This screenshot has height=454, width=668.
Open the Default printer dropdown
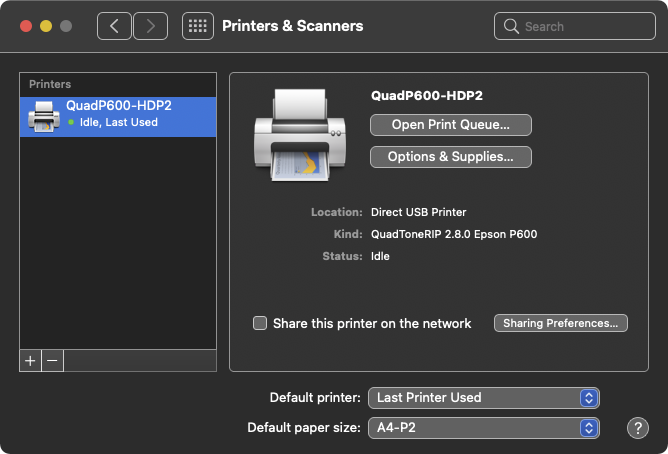(484, 398)
